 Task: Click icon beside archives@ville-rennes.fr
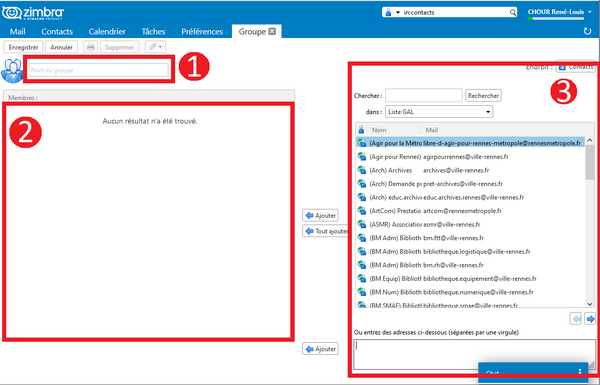coord(362,170)
